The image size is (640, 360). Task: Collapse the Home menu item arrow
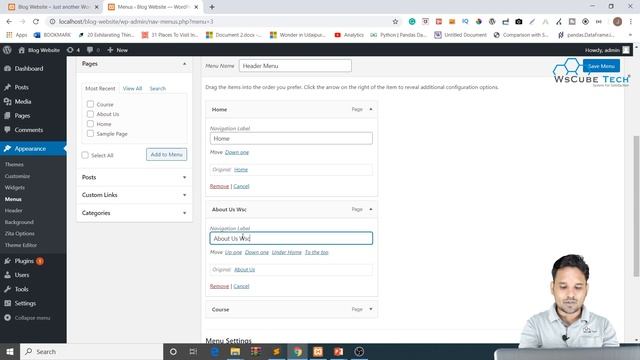(x=371, y=109)
